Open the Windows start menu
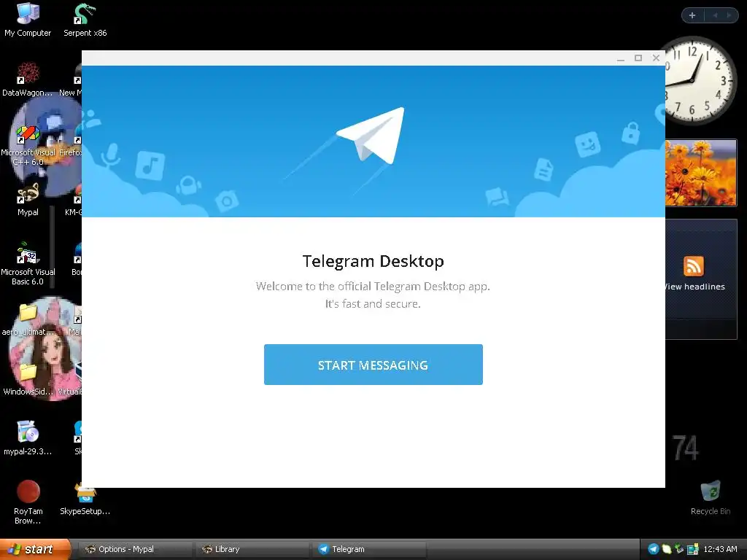 click(35, 549)
